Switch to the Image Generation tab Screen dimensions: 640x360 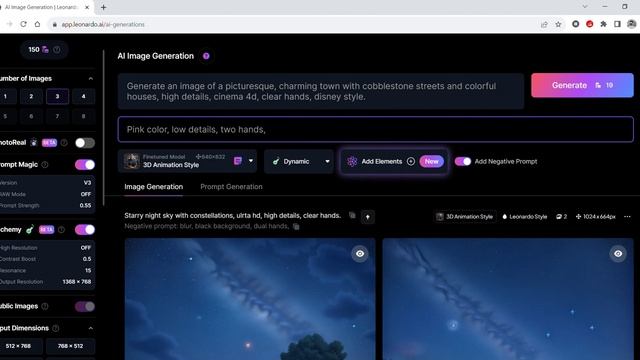[x=153, y=187]
